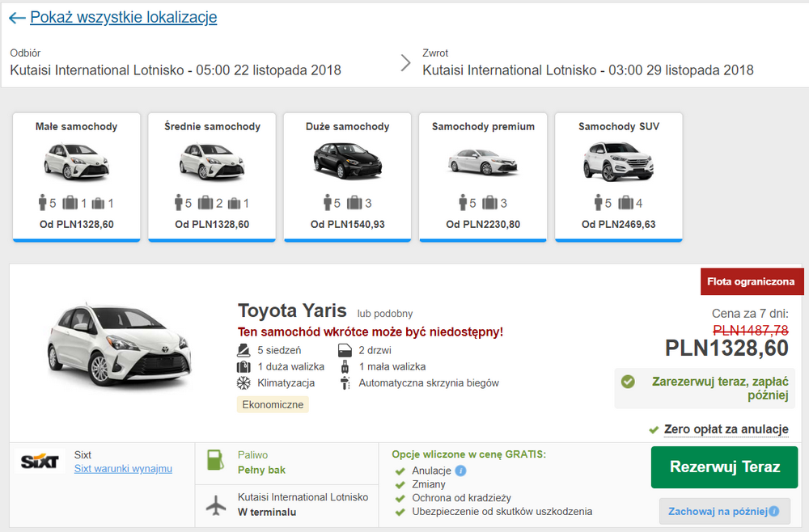The image size is (809, 532).
Task: Click the airplane icon near terminal info
Action: pos(216,505)
